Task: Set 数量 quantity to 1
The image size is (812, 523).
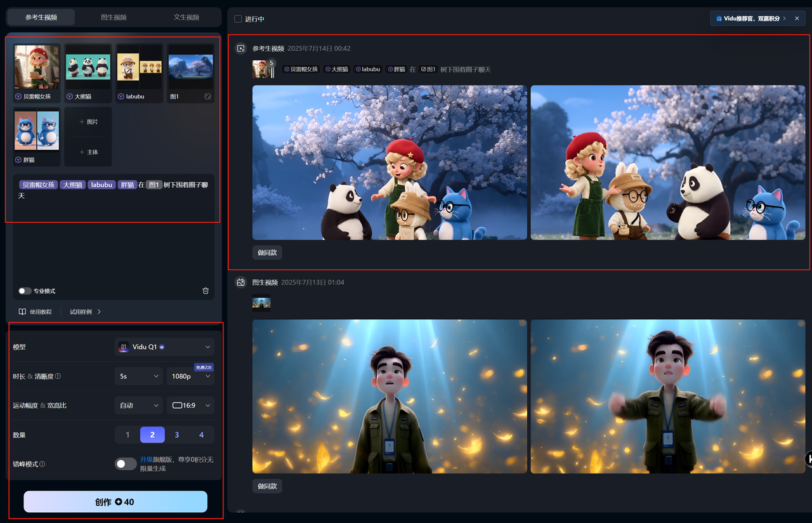Action: coord(128,435)
